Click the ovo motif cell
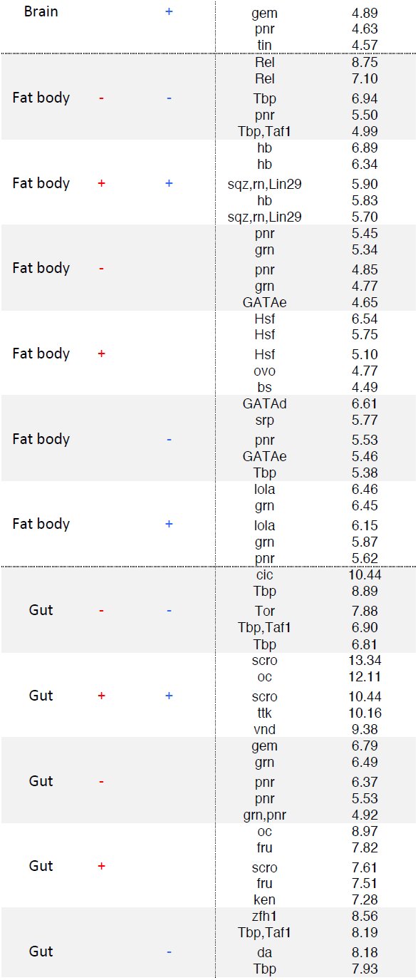This screenshot has width=418, height=980. (x=265, y=371)
